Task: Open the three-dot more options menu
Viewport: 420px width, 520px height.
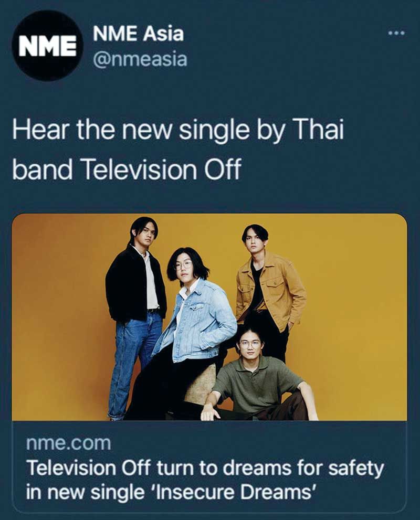Action: pos(397,33)
